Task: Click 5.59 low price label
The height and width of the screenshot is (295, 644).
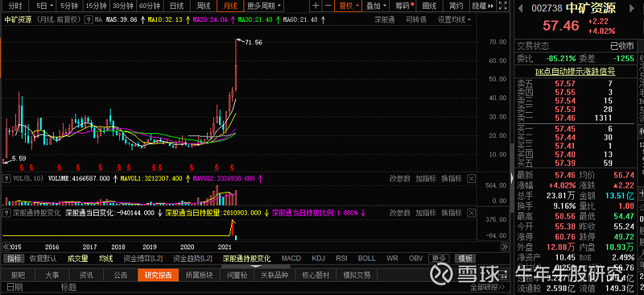Action: (19, 158)
